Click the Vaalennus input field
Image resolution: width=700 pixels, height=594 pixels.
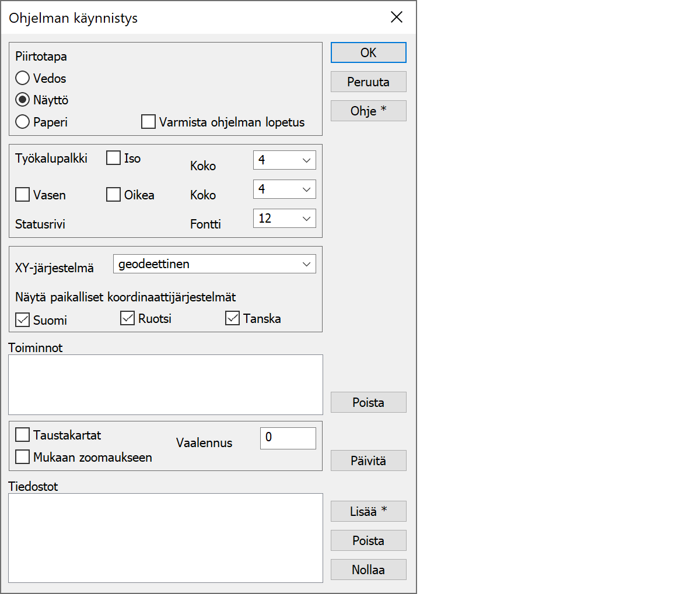(288, 438)
